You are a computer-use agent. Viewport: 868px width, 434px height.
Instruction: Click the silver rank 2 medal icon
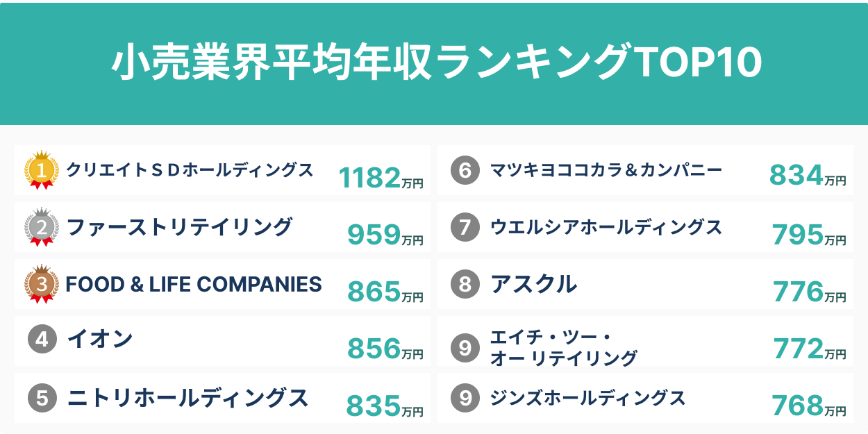point(42,227)
